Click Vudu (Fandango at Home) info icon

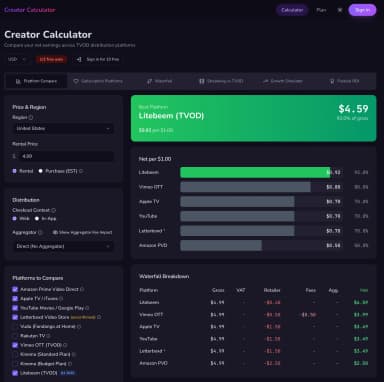pos(79,327)
